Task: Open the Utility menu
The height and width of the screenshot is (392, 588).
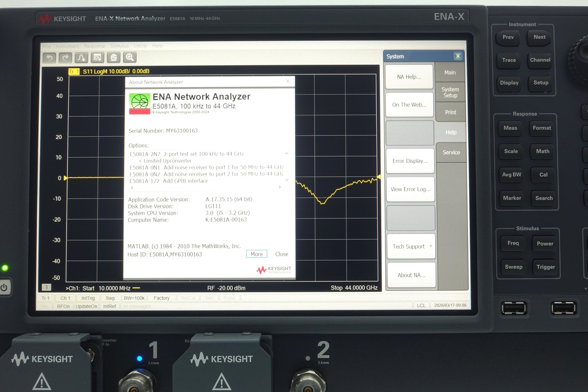Action: [140, 46]
